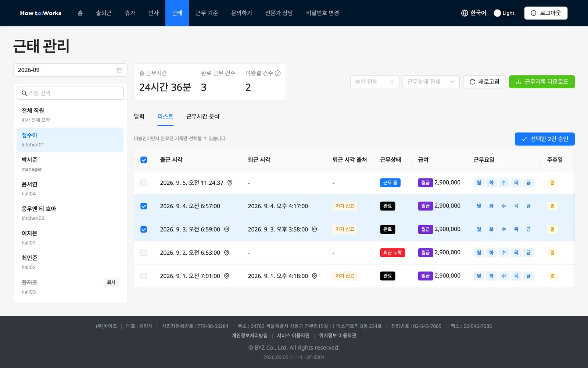Click 근무기록 다운로드 button
The image size is (588, 368).
click(x=542, y=82)
